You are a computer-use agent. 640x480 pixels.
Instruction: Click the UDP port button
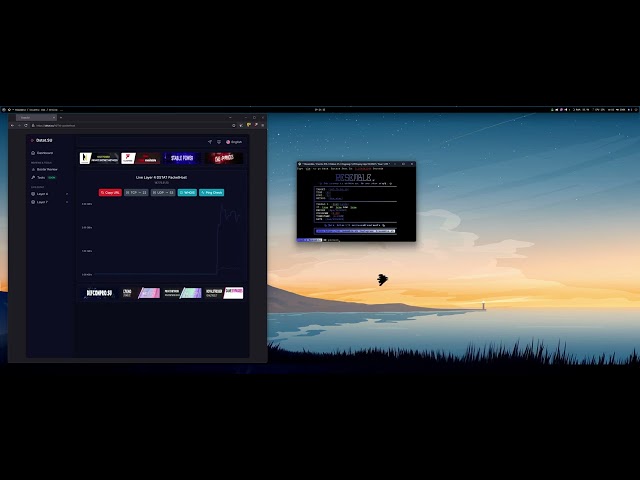click(163, 193)
